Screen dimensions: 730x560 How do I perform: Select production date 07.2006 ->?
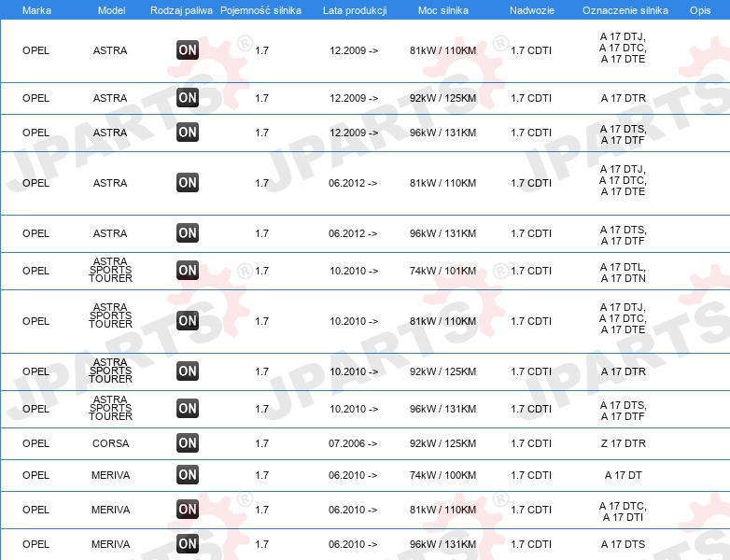353,443
